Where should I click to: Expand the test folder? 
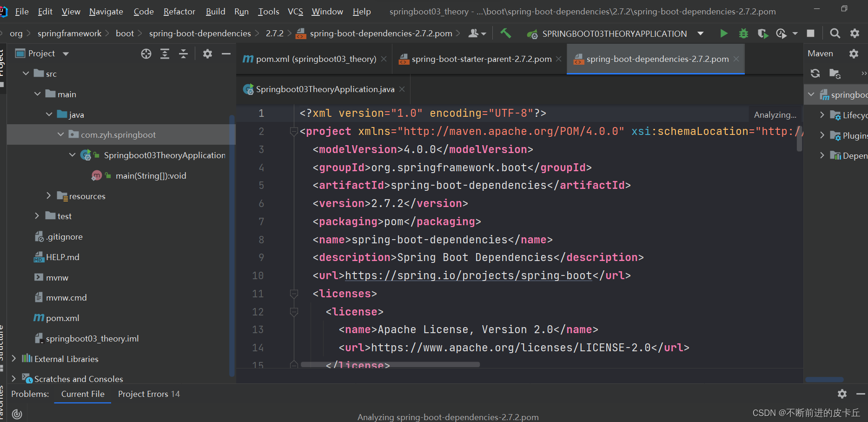37,216
